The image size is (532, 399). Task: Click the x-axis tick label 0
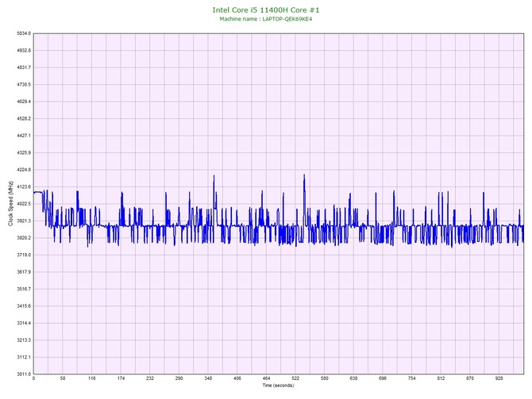point(33,378)
